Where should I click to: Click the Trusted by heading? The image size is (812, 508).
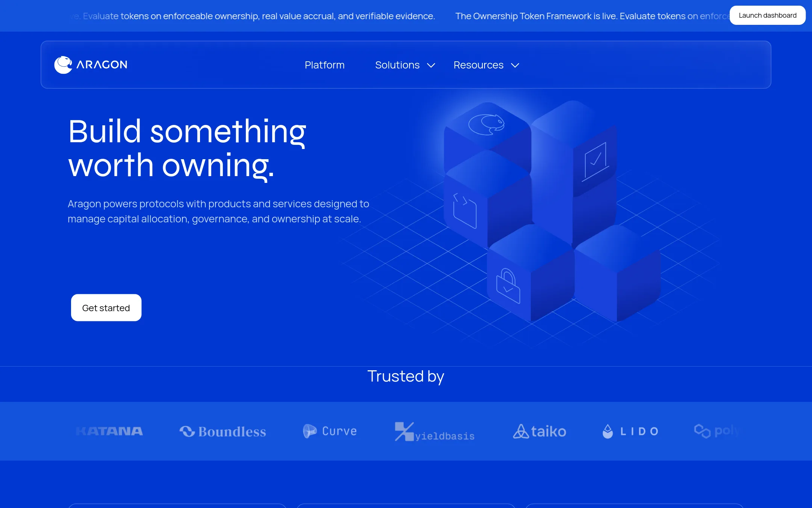coord(406,376)
